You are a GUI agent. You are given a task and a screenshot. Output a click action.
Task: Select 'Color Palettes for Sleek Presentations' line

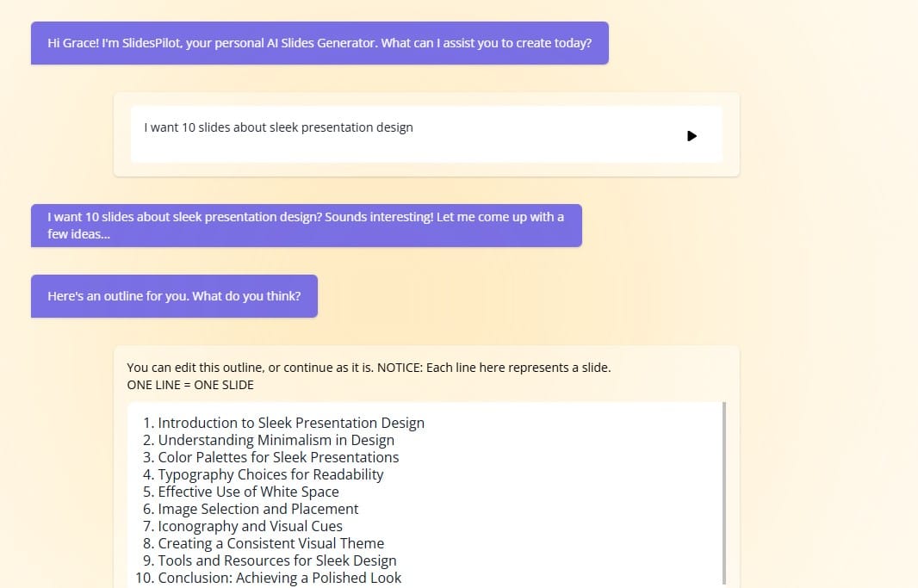pos(278,457)
